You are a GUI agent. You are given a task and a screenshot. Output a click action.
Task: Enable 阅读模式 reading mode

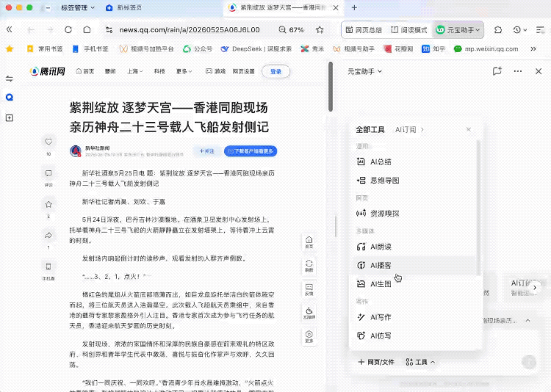pyautogui.click(x=409, y=30)
